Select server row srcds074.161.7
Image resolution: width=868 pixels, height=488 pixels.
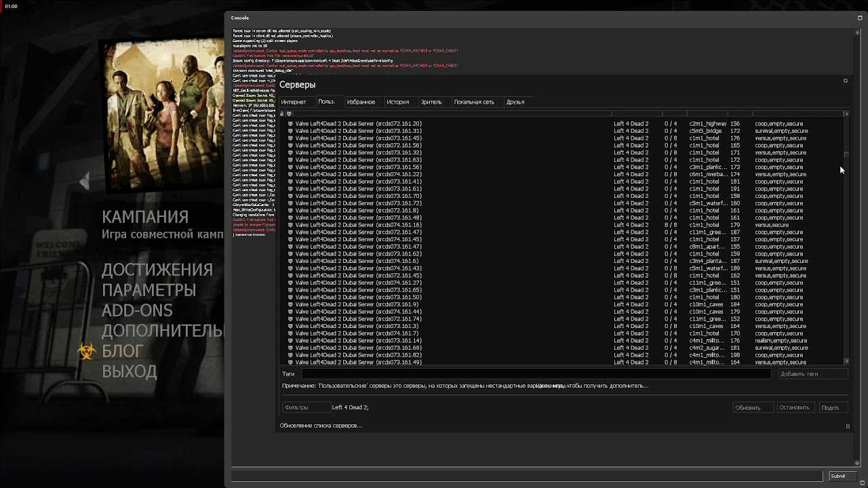point(563,333)
